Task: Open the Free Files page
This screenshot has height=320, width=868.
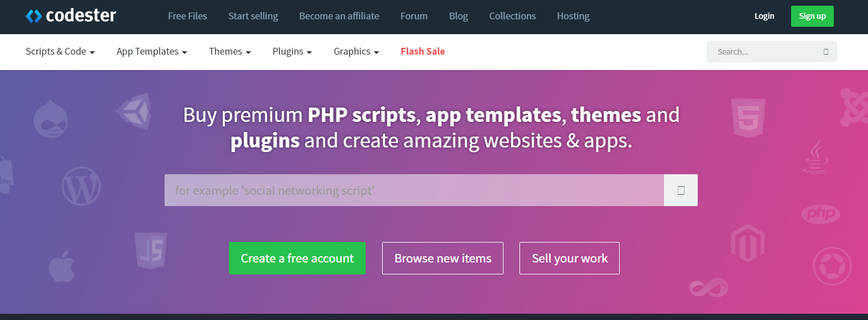Action: pos(187,16)
